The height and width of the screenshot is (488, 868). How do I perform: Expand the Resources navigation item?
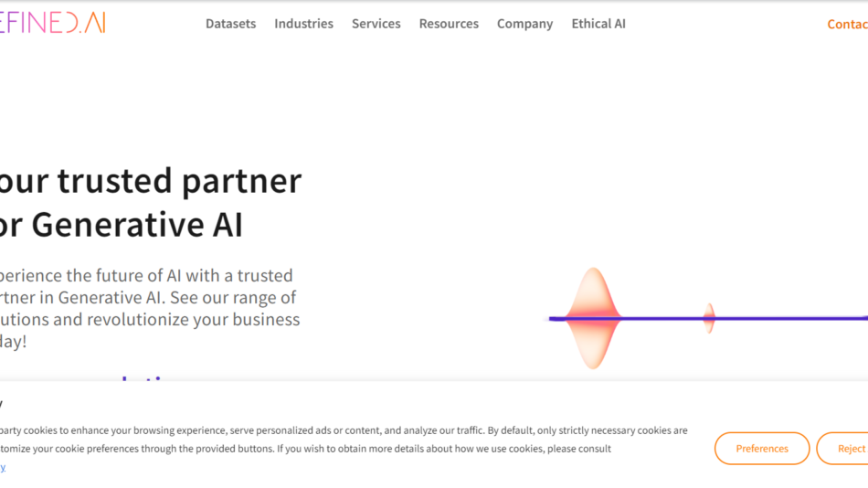(449, 24)
